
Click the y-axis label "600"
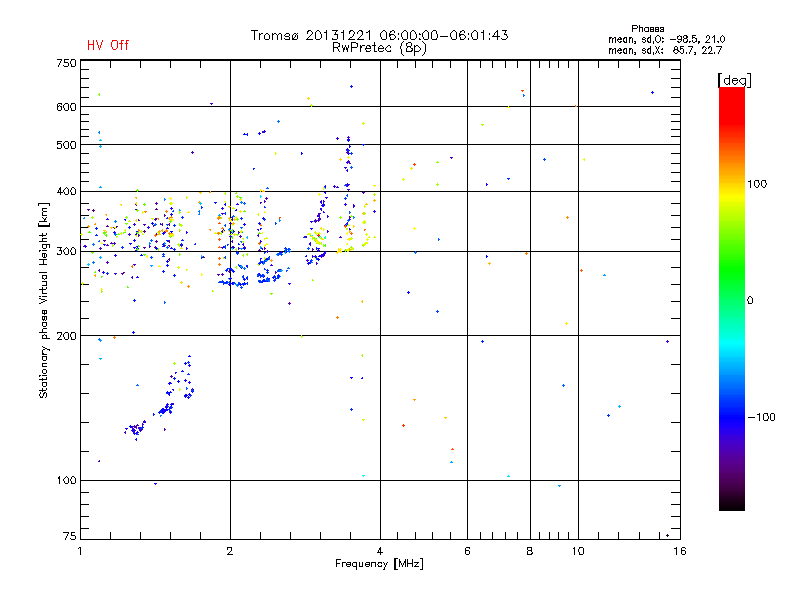(66, 107)
